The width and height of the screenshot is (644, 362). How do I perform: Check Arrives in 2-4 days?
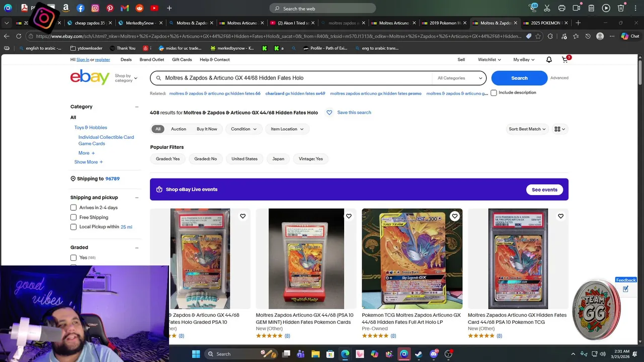click(73, 208)
